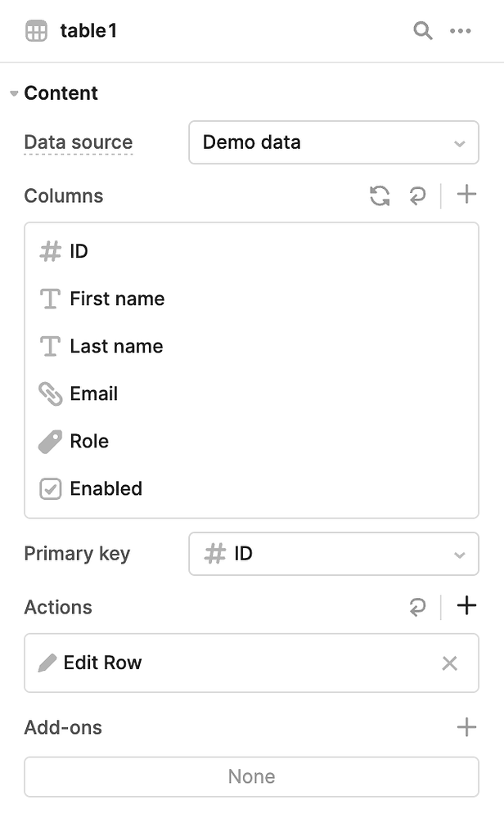
Task: Select the Role column
Action: click(x=89, y=441)
